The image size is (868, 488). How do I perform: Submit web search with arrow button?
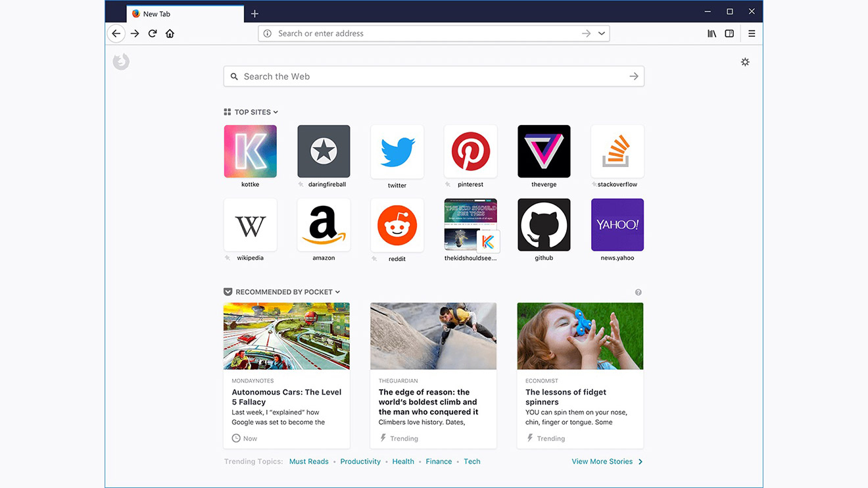(x=634, y=76)
